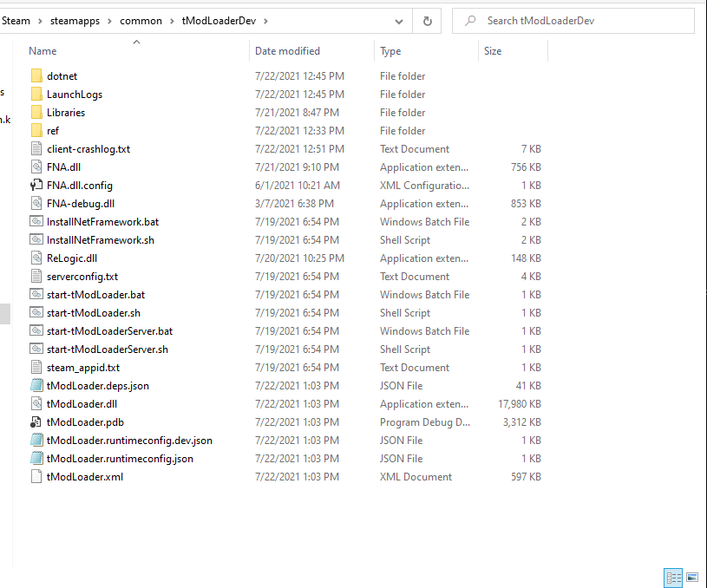Click the tModLoader.deps.json file icon
Viewport: 707px width, 588px height.
36,386
